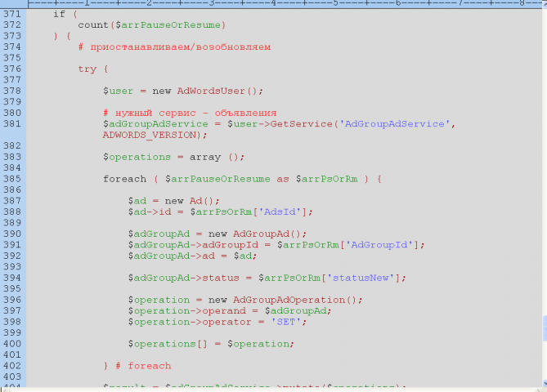
Task: Click line number 382 in the gutter
Action: click(12, 145)
